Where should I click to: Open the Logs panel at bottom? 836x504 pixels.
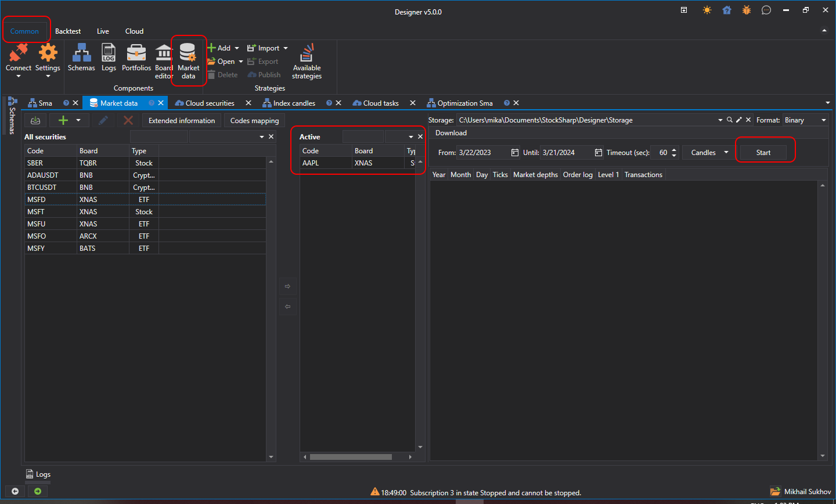[x=38, y=474]
